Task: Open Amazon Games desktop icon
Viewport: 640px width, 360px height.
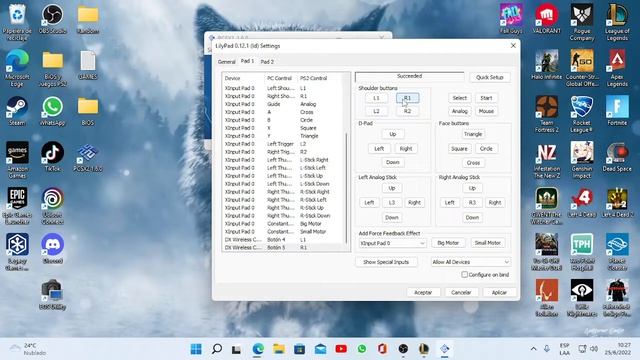Action: pyautogui.click(x=17, y=160)
